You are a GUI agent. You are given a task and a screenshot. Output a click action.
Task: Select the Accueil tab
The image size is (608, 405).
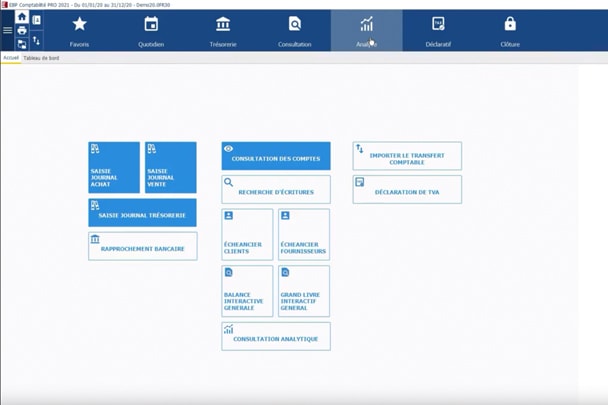(11, 58)
